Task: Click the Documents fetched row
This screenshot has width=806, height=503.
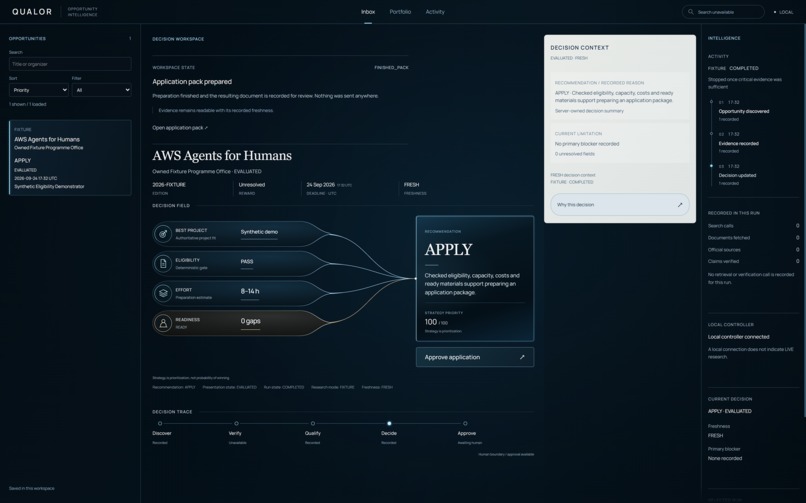Action: 754,238
